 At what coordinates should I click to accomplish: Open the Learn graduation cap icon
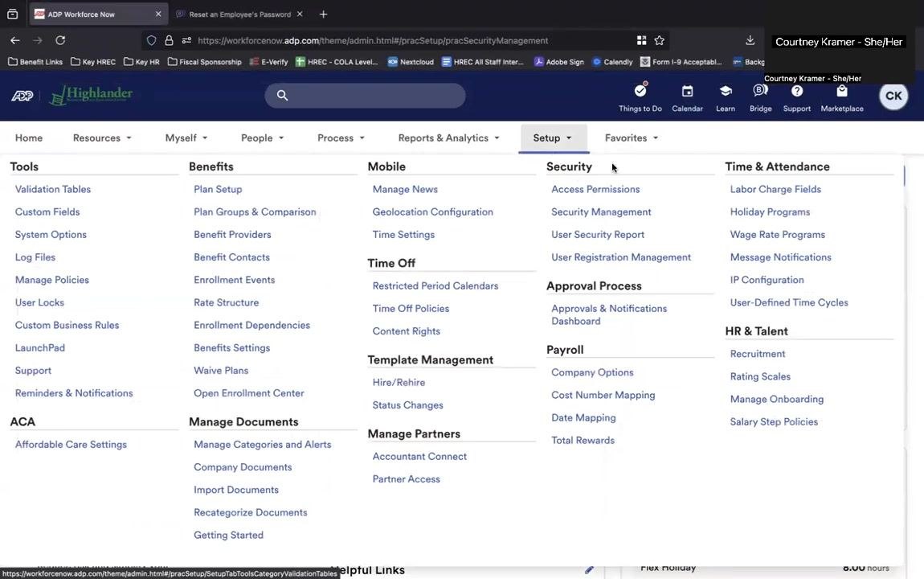click(726, 92)
